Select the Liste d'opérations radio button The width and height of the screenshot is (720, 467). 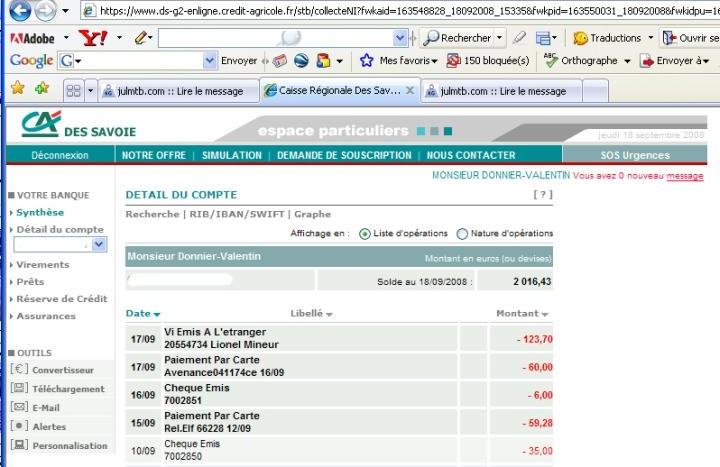[364, 234]
